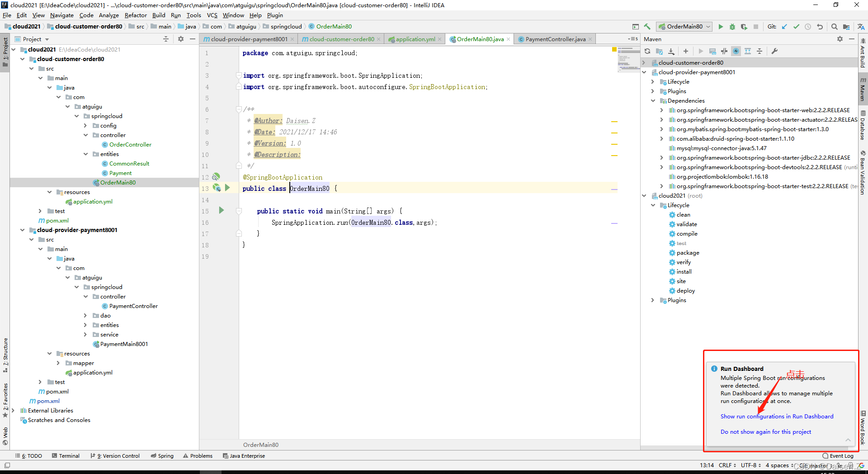The height and width of the screenshot is (474, 868).
Task: Expand the config folder in Project tree
Action: coord(85,125)
